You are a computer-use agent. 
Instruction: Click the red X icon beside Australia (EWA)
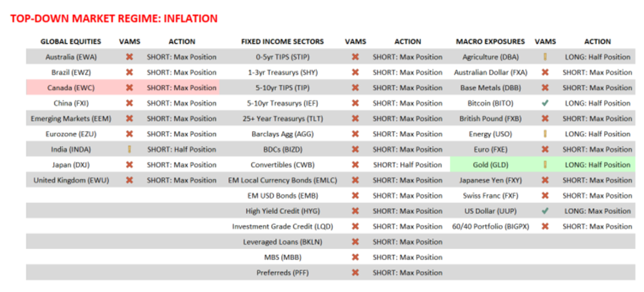pos(130,57)
